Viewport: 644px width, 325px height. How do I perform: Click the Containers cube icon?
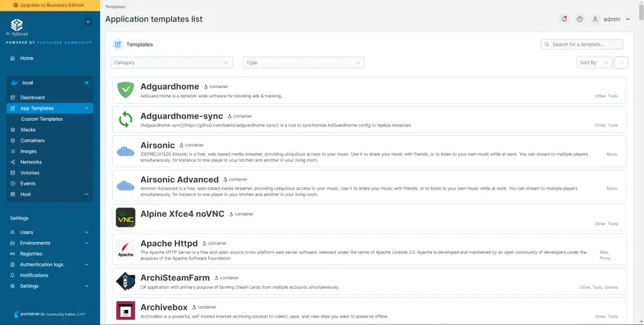(x=13, y=140)
